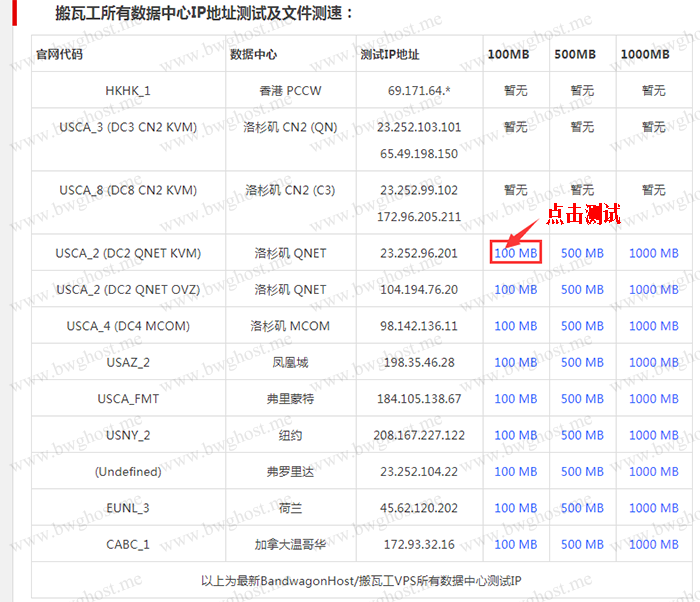Open 500 MB test for USCA_2 QNET OVZ

tap(582, 289)
